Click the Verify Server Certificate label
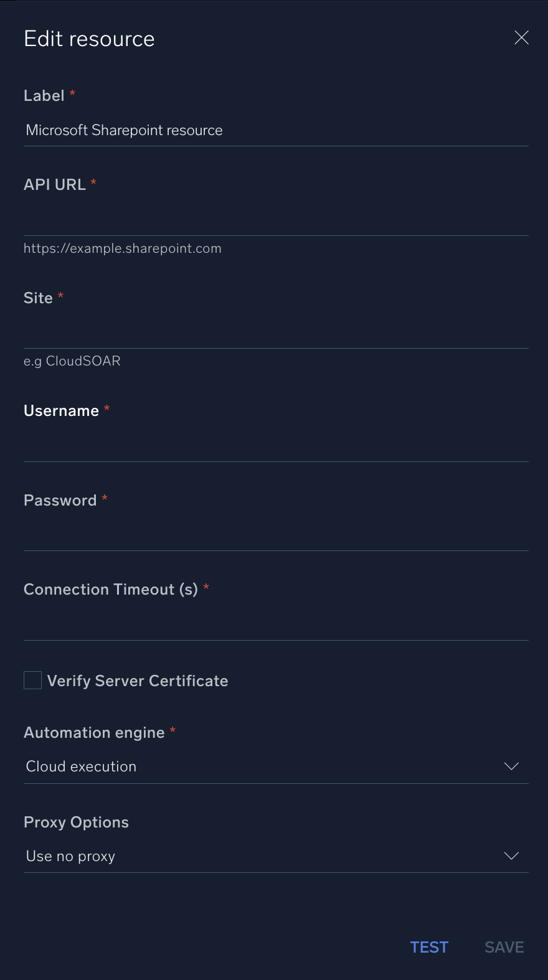The width and height of the screenshot is (548, 980). coord(137,681)
